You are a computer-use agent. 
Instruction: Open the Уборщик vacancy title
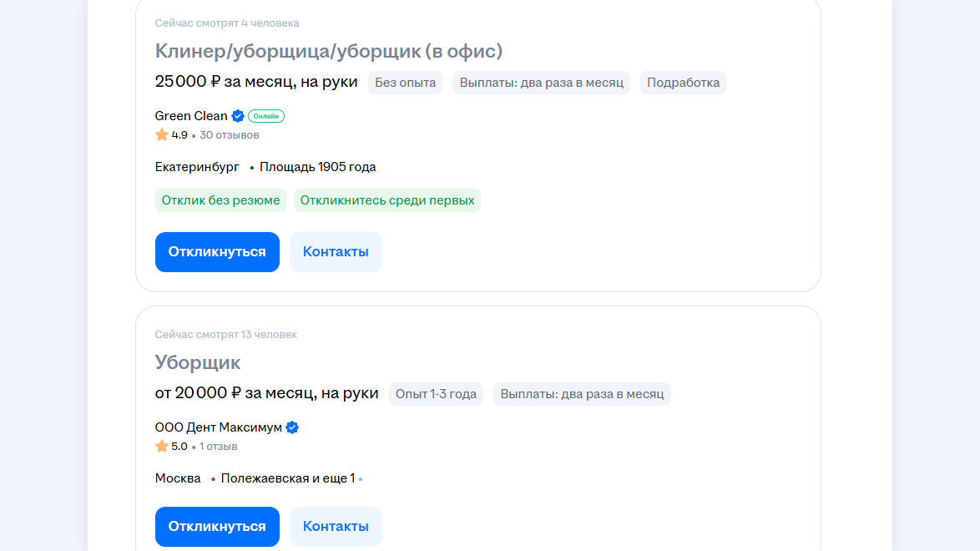click(x=198, y=362)
